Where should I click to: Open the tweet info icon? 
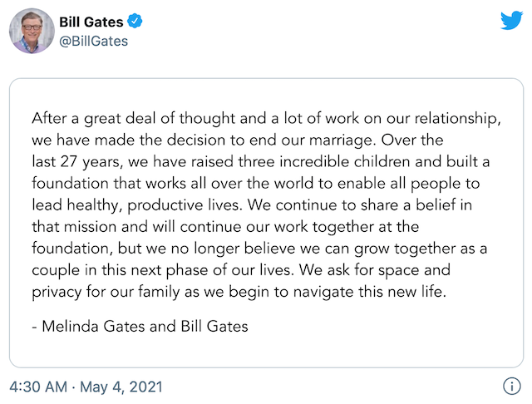point(512,386)
